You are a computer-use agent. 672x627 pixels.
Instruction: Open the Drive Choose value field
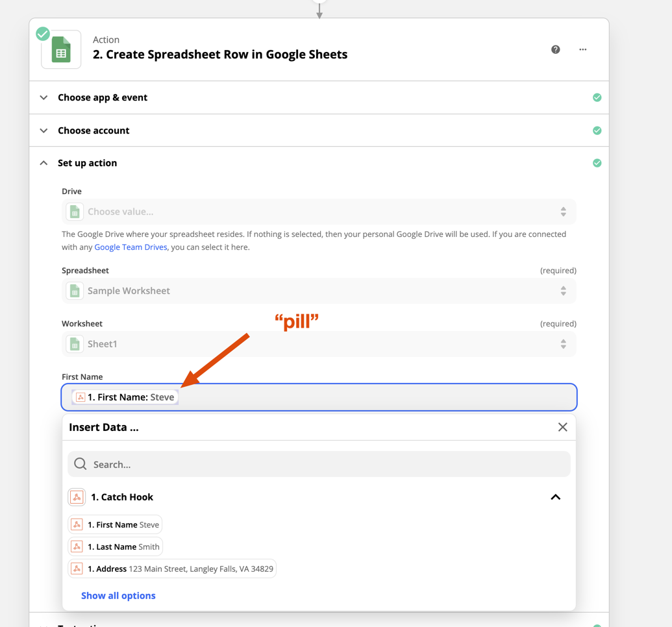[x=319, y=212]
